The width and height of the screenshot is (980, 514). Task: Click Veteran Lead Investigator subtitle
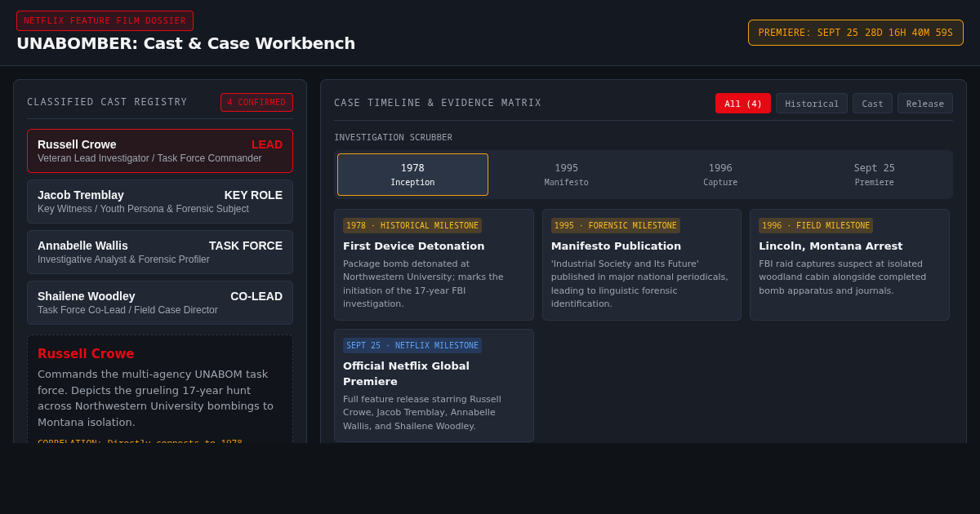[x=149, y=158]
